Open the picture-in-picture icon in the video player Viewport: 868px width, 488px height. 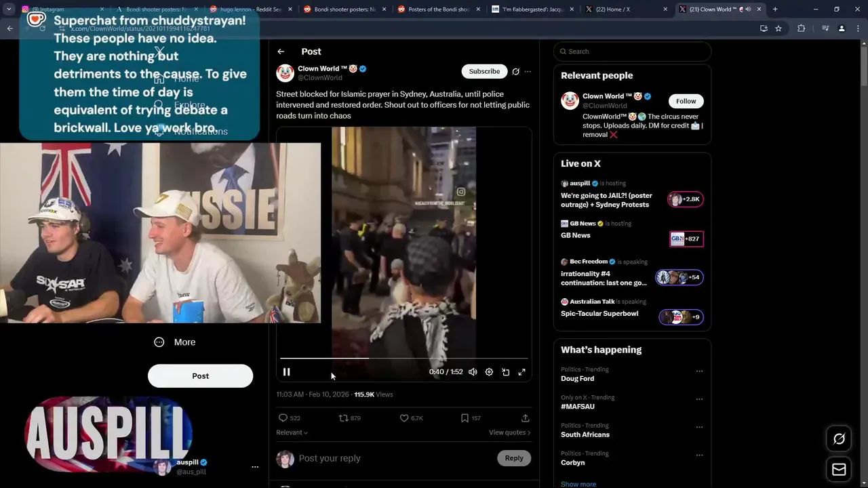[x=506, y=371]
